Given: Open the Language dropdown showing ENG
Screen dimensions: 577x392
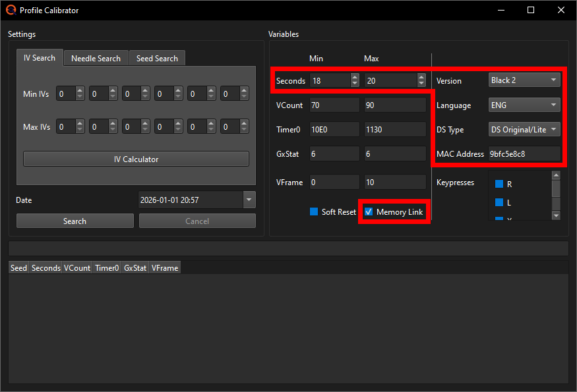Looking at the screenshot, I should click(x=524, y=104).
